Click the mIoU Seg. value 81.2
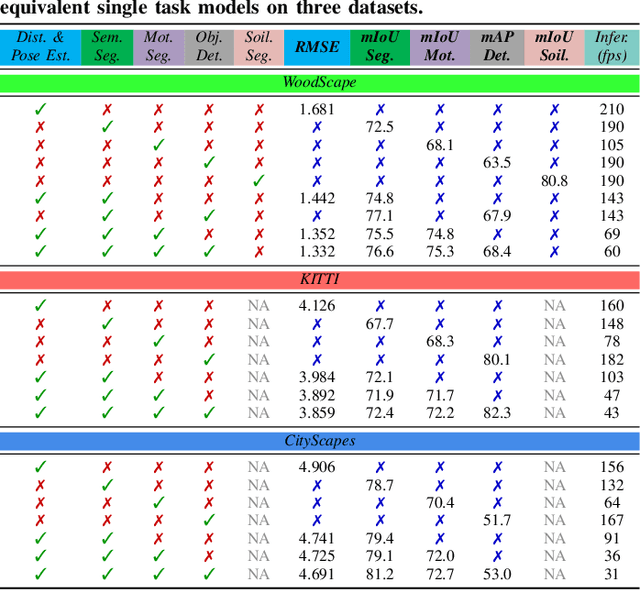This screenshot has height=590, width=640. coord(380,574)
